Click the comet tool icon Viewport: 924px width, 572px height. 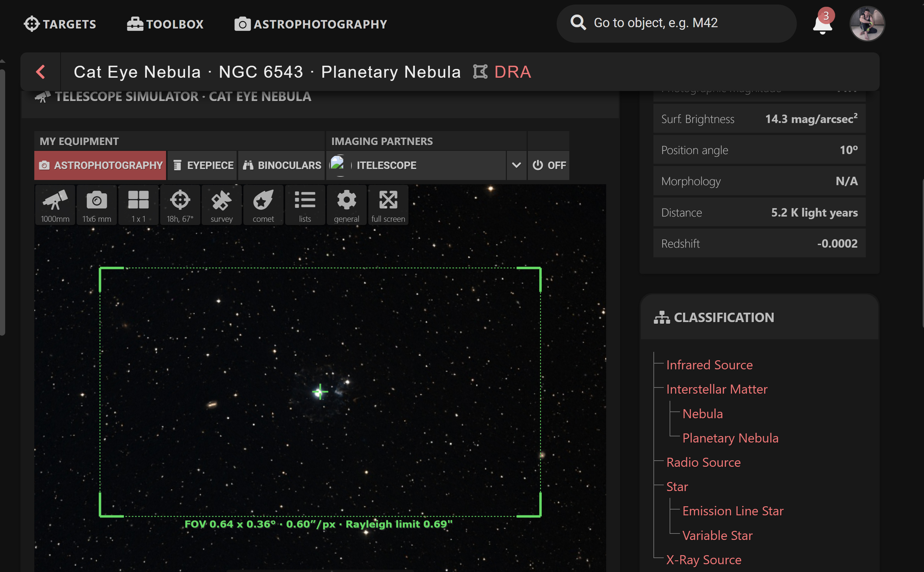tap(263, 205)
